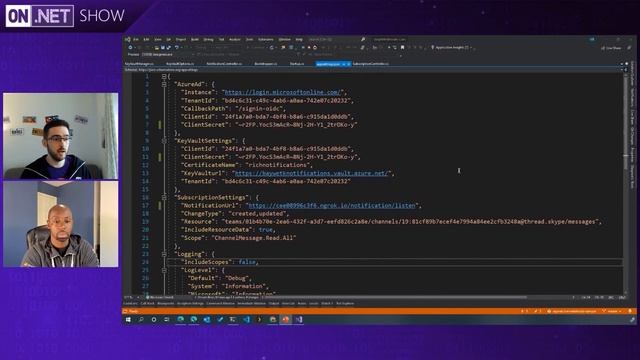Viewport: 640px width, 360px height.
Task: Open the Application Insights dropdown
Action: coord(452,48)
